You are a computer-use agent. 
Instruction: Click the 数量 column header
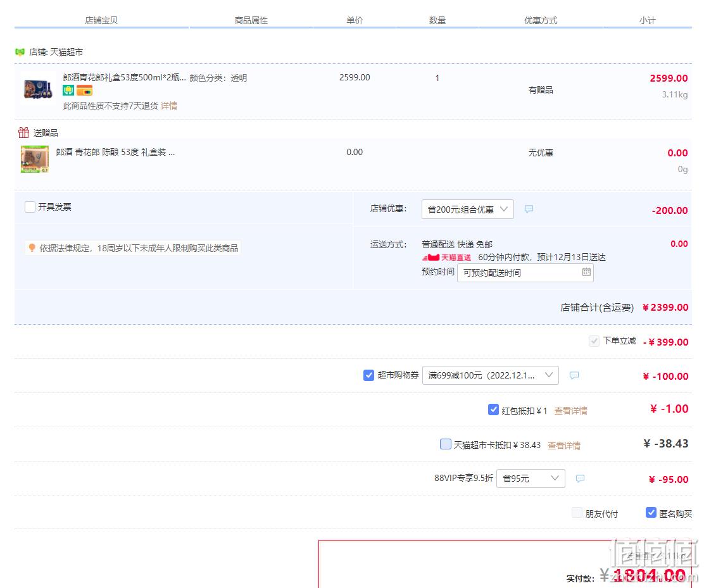[x=437, y=20]
